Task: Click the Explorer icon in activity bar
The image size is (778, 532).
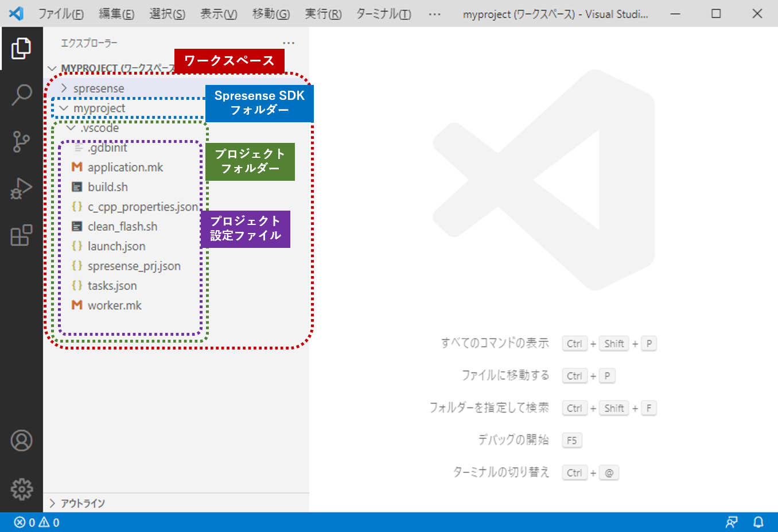Action: coord(21,49)
